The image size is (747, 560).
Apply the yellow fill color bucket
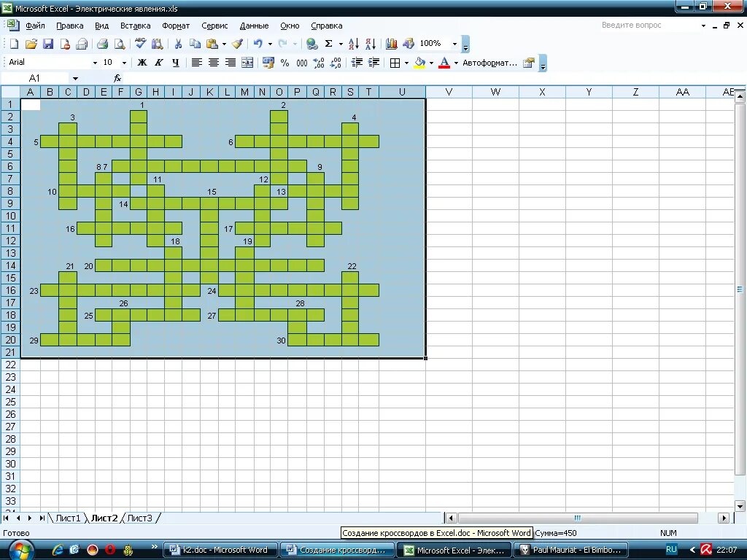(419, 63)
